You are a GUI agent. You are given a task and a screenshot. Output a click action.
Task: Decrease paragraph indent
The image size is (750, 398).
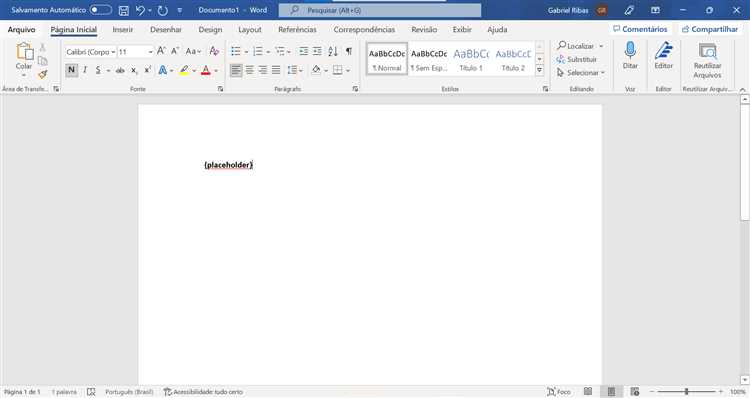click(303, 51)
